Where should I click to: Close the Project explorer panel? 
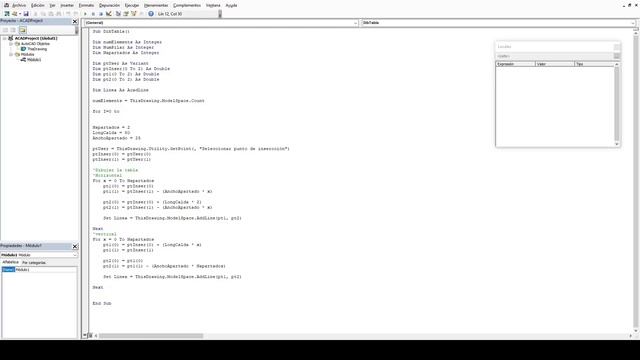click(75, 21)
